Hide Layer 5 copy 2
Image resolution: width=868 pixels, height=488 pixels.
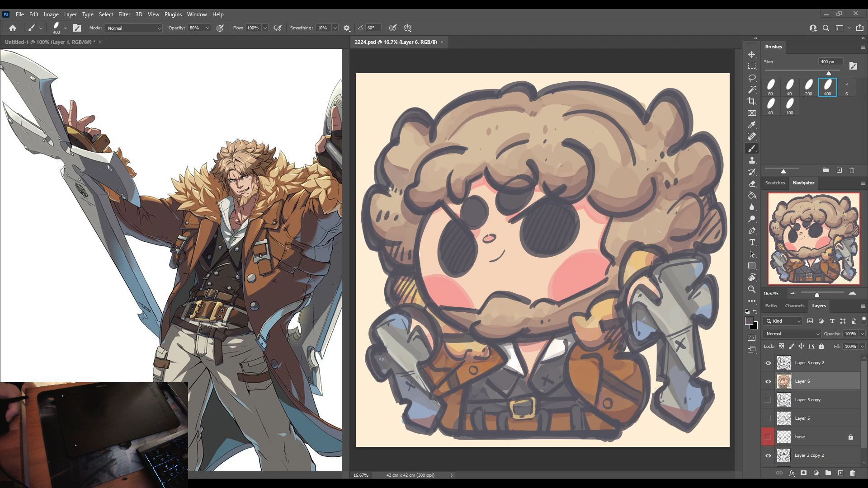(768, 363)
